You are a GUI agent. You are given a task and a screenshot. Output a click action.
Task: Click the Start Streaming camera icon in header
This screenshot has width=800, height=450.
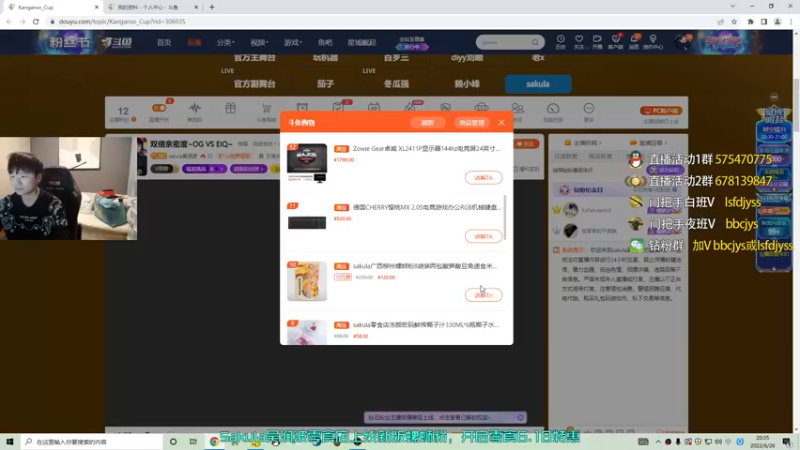[597, 39]
